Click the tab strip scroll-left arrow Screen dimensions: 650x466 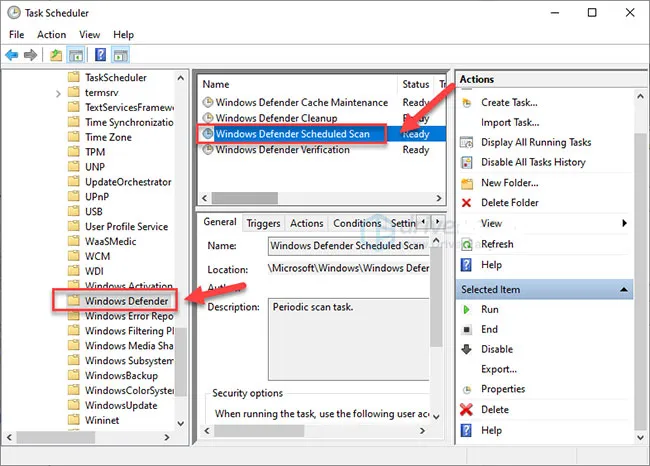[423, 222]
